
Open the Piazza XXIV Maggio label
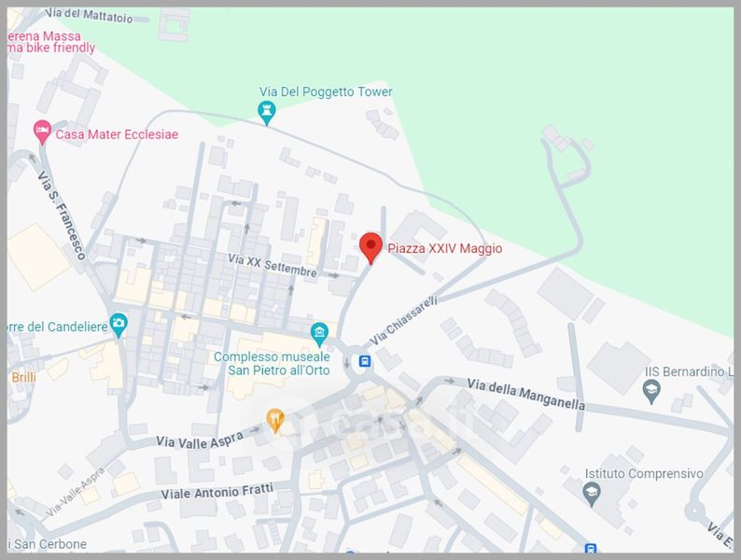(445, 248)
